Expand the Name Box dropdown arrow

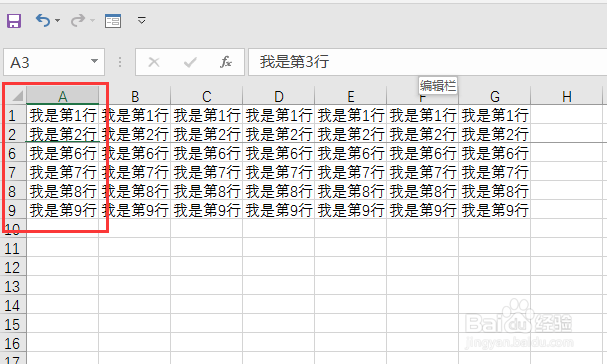(x=94, y=61)
